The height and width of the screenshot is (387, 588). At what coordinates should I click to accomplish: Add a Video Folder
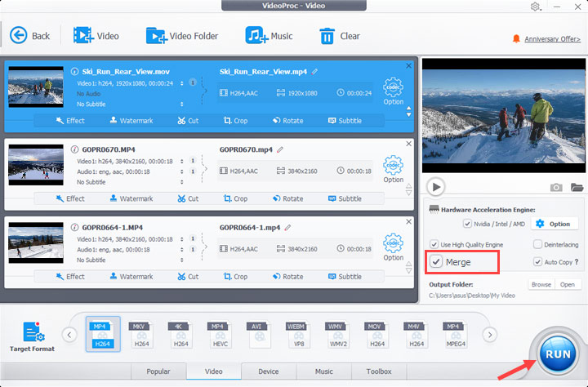pyautogui.click(x=182, y=36)
